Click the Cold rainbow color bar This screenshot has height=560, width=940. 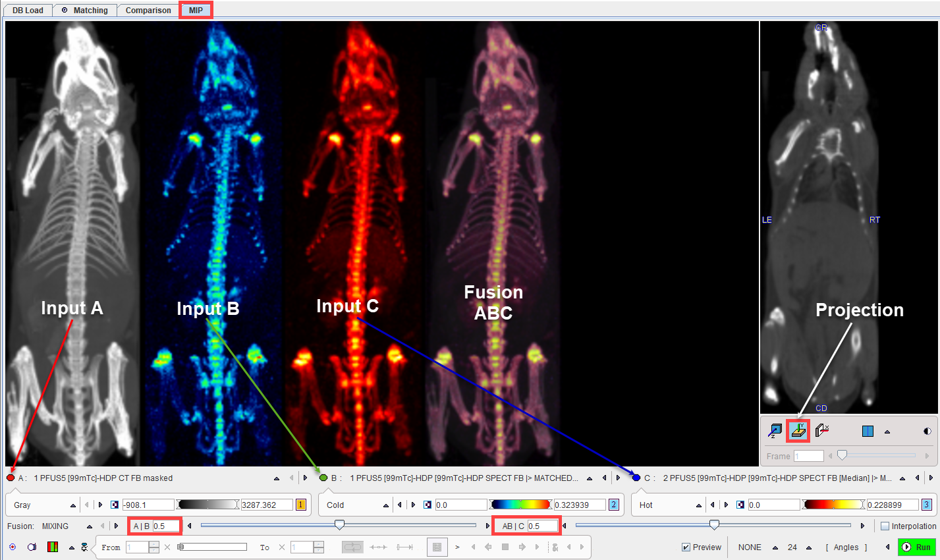point(520,505)
